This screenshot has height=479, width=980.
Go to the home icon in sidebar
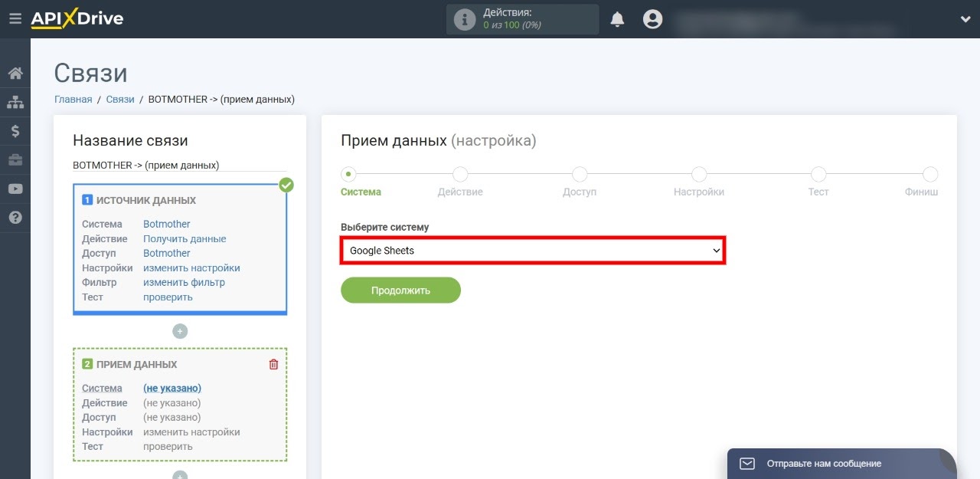coord(15,74)
